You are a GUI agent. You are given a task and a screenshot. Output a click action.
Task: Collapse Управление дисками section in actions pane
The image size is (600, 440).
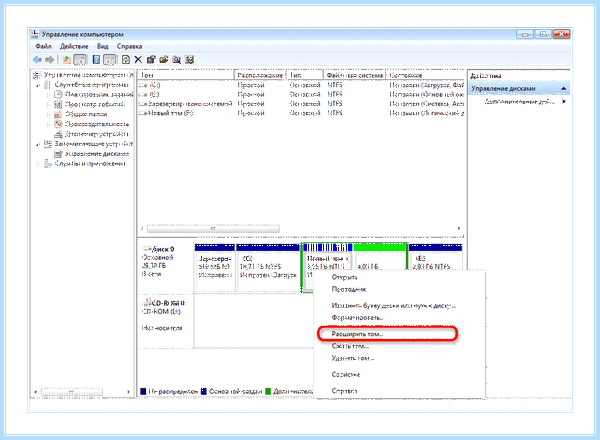pyautogui.click(x=563, y=89)
